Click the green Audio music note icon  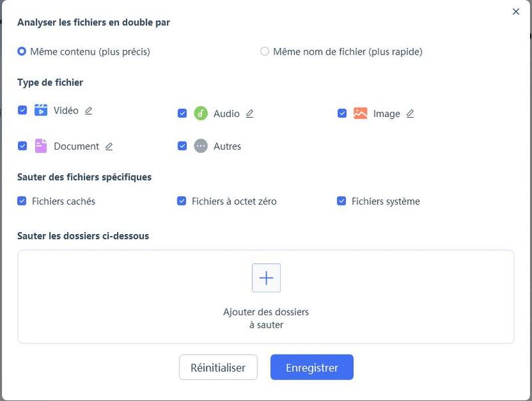pyautogui.click(x=201, y=114)
